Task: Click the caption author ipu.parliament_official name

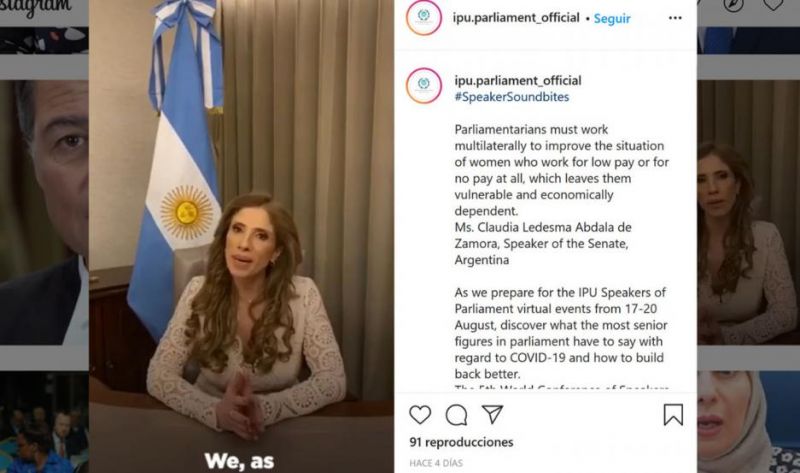Action: tap(518, 81)
